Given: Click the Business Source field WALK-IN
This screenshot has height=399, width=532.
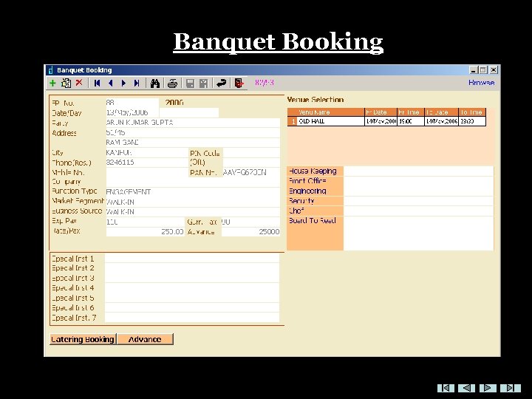Looking at the screenshot, I should 193,212.
